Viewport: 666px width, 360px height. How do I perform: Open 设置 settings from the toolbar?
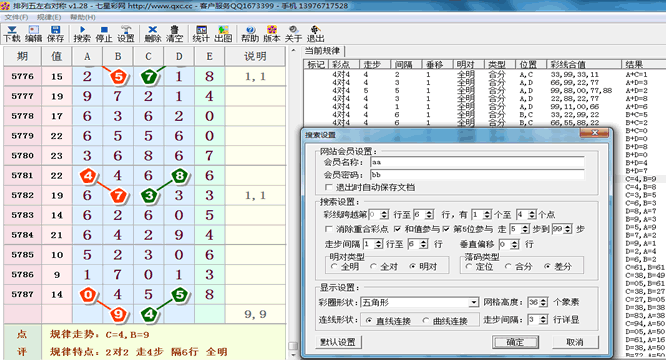coord(126,34)
